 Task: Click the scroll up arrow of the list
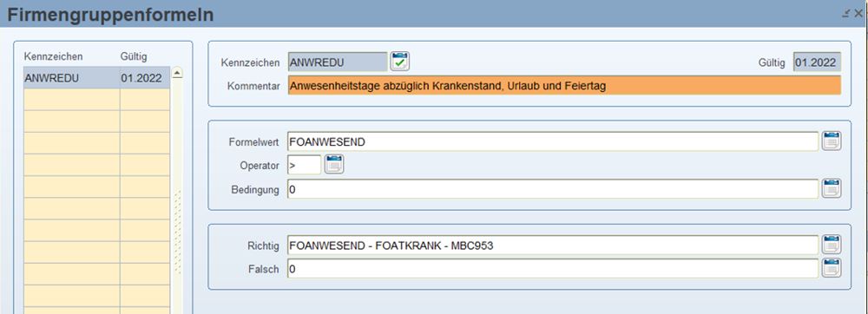(177, 73)
